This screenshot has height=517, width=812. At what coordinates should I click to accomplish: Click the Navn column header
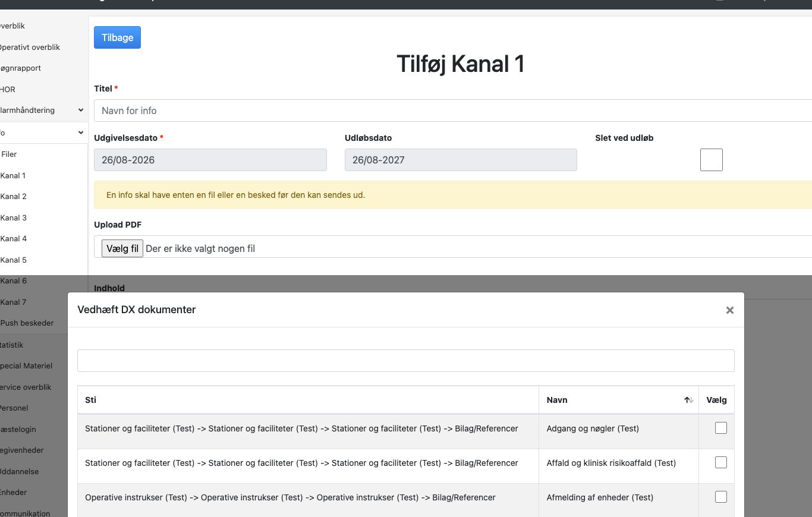tap(619, 400)
